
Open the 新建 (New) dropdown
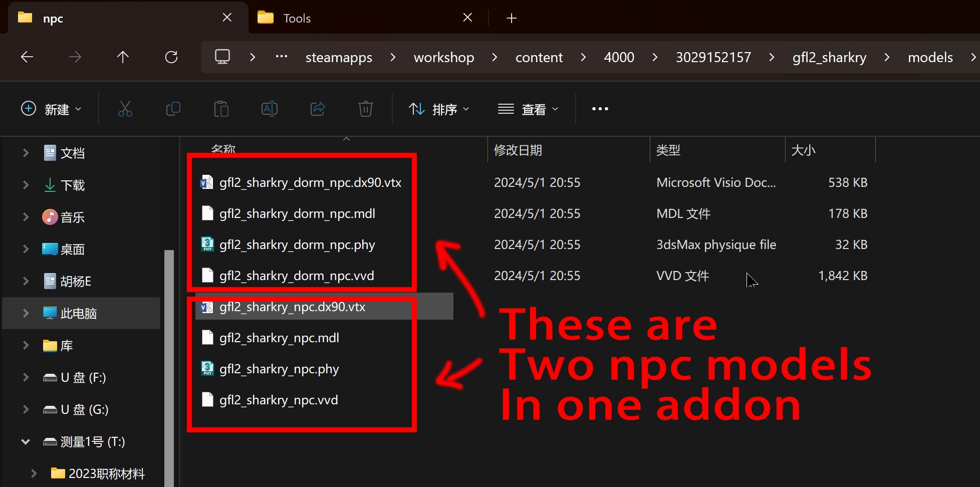coord(51,109)
